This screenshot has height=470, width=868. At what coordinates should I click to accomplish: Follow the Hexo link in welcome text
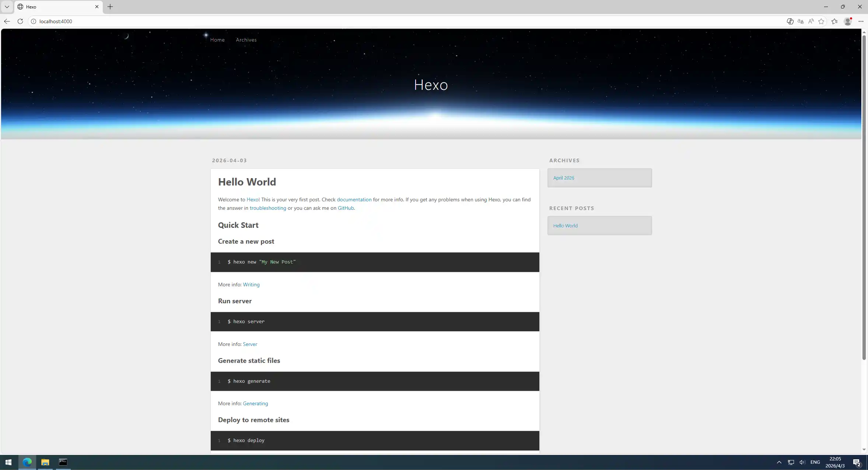[x=252, y=199]
